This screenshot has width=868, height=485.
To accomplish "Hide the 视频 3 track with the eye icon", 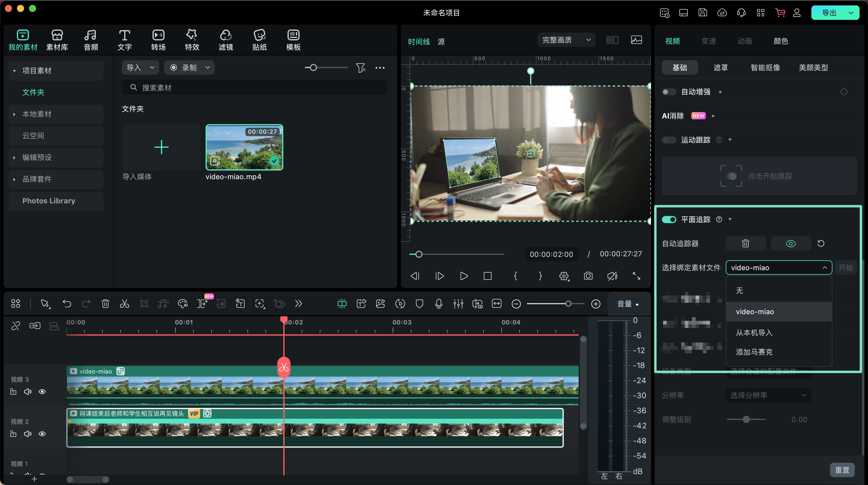I will (42, 392).
